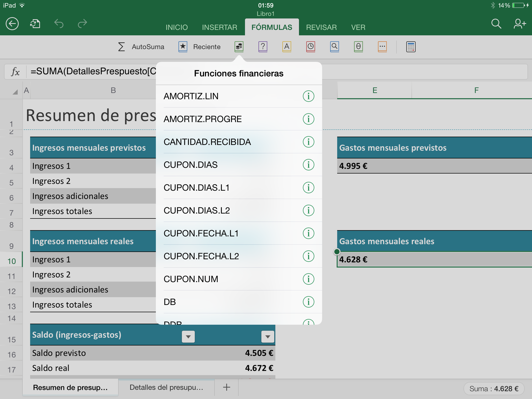Expand second filter dropdown in Saldo header

268,337
